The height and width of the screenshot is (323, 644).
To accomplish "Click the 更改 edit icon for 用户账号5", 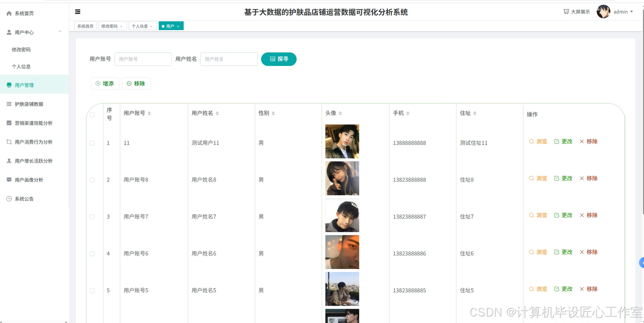I will coord(557,289).
